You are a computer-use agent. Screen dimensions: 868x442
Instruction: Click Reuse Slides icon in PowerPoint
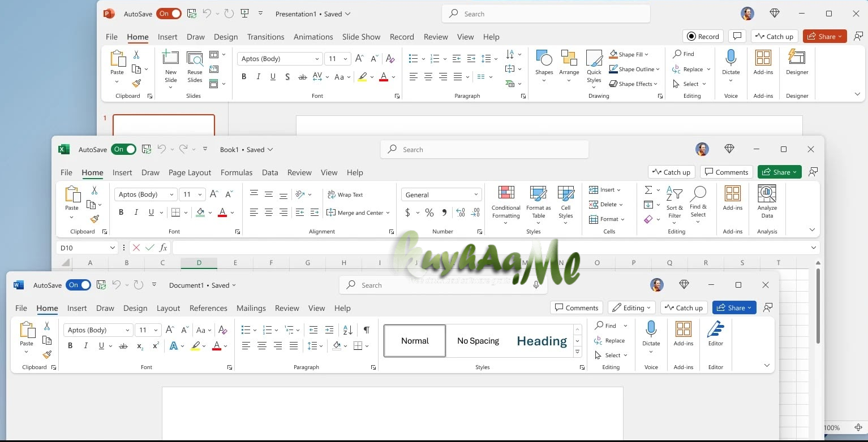[x=195, y=59]
